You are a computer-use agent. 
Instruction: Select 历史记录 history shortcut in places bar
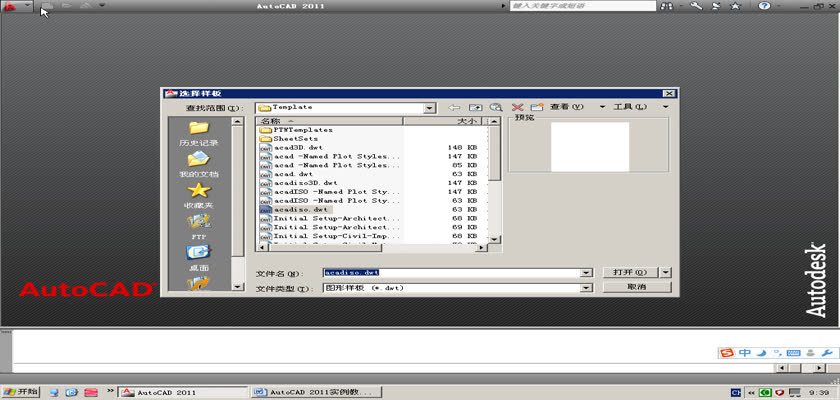[x=199, y=134]
